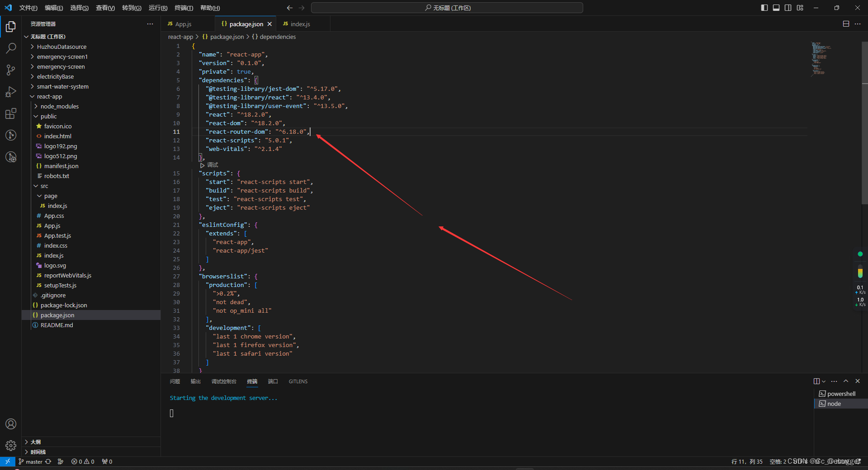Click the Debug codelens above scripts
This screenshot has height=470, width=868.
pyautogui.click(x=209, y=165)
